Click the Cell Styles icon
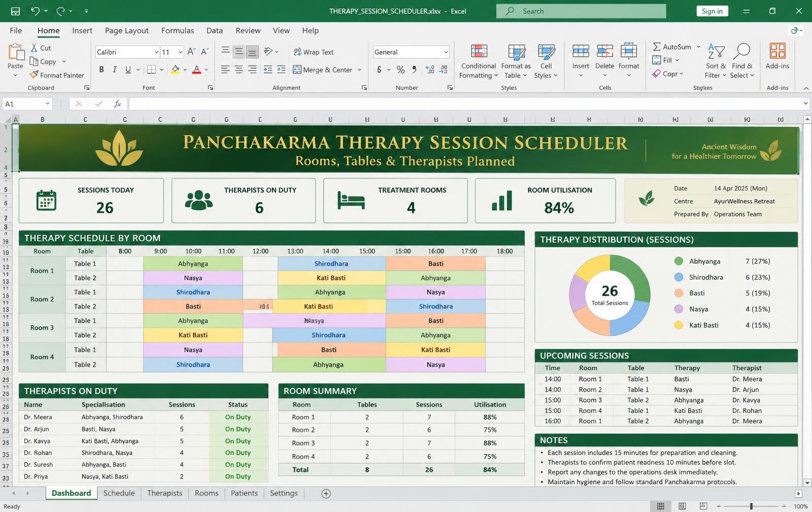The image size is (812, 512). pos(546,51)
